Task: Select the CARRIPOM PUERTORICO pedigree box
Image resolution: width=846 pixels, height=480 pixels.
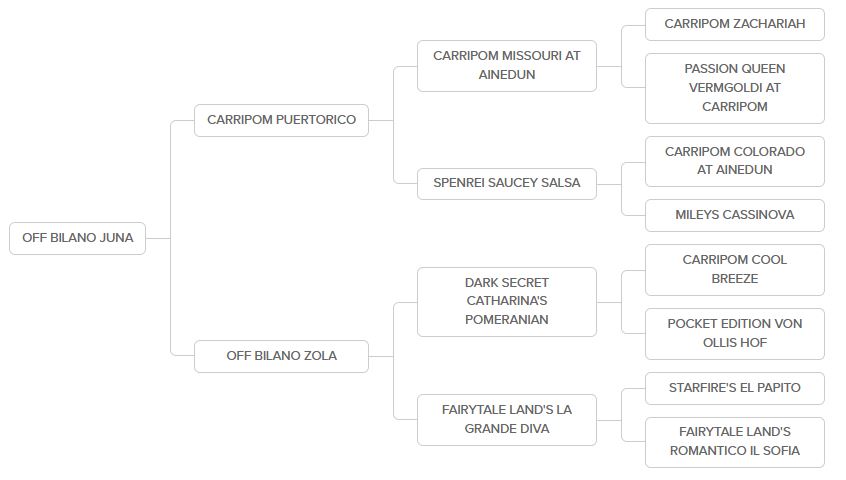Action: [x=281, y=120]
